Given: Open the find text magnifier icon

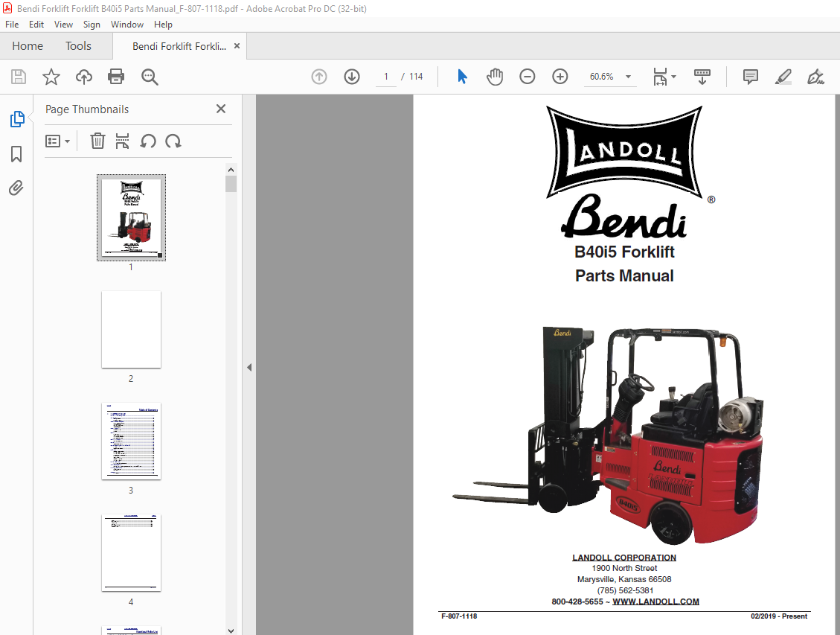Looking at the screenshot, I should pyautogui.click(x=150, y=77).
